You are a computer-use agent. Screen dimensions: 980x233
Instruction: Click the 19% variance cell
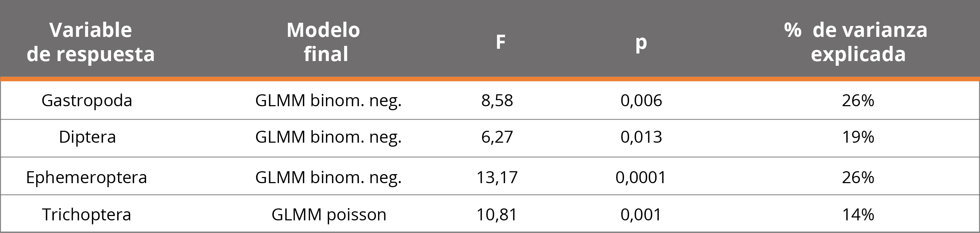(858, 137)
